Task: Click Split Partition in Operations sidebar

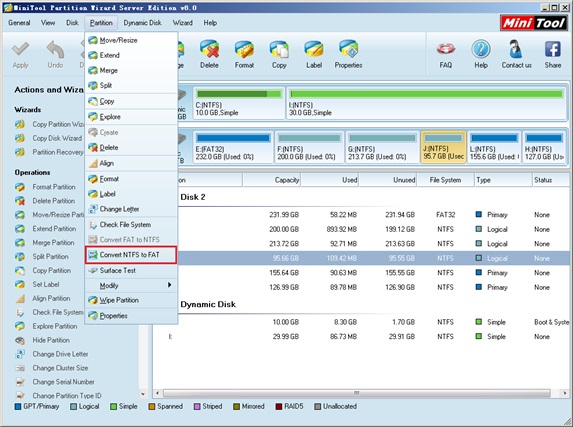Action: coord(50,257)
